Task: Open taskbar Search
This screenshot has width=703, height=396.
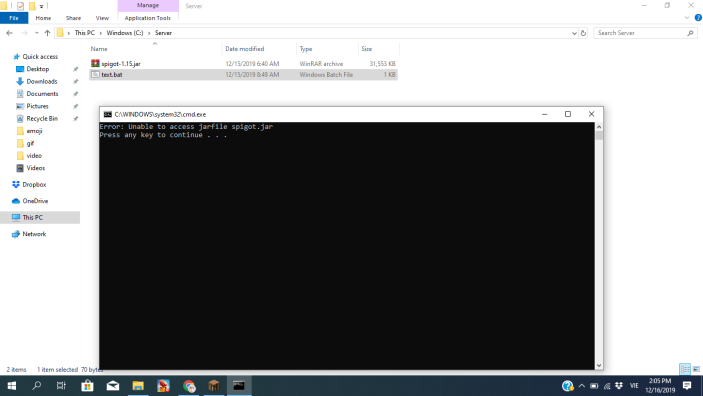Action: [37, 386]
